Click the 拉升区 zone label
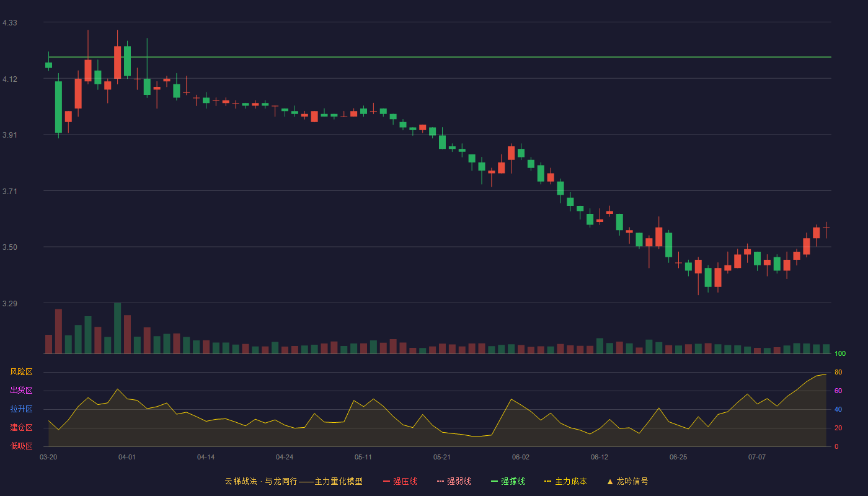Image resolution: width=868 pixels, height=496 pixels. (21, 409)
